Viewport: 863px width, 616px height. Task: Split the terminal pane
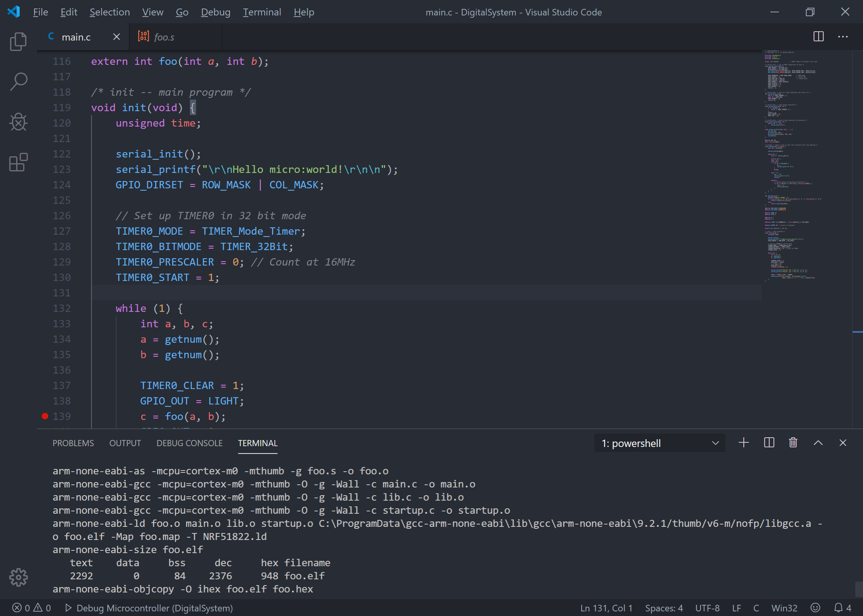(x=769, y=443)
